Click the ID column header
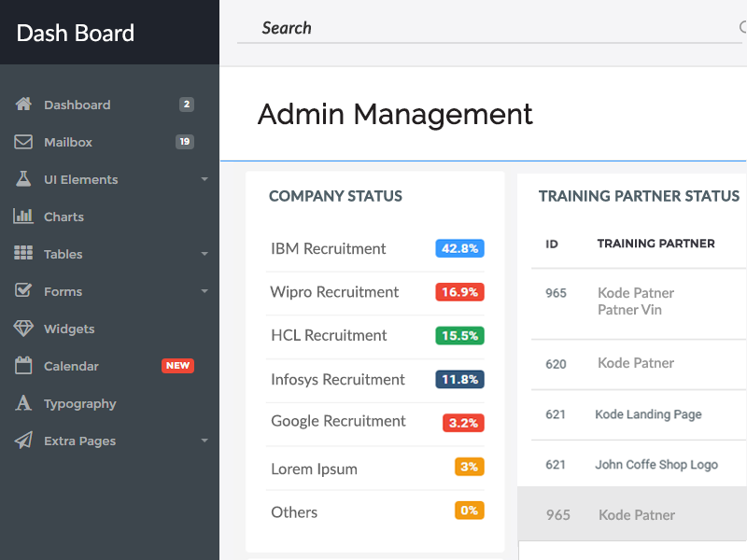 point(552,245)
